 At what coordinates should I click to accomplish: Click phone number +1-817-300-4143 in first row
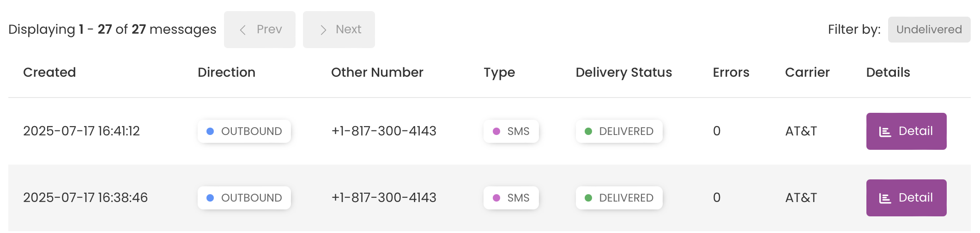(x=384, y=131)
